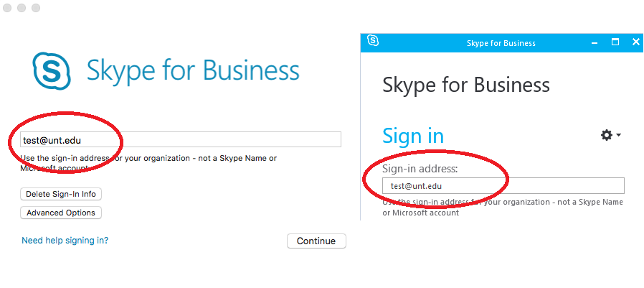
Task: Focus the Mac sign-in email field
Action: (x=179, y=140)
